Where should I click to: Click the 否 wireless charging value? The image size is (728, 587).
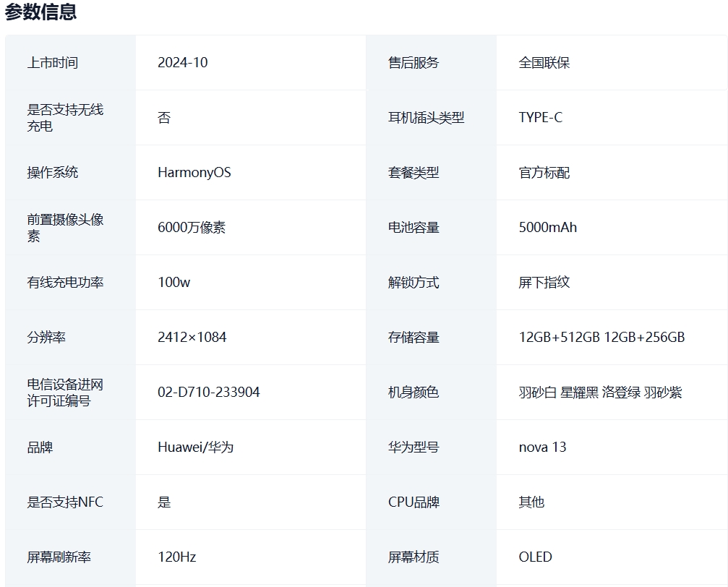[x=164, y=118]
